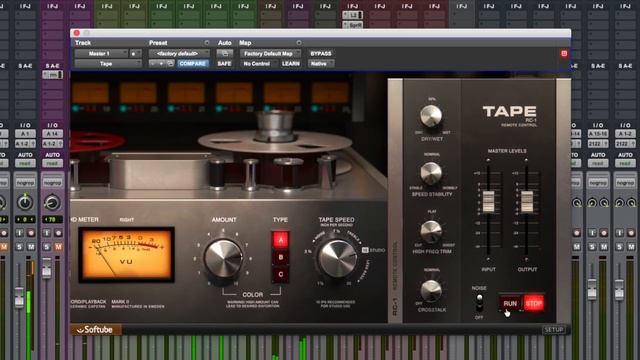Open the Master 1 track selector dropdown
The image size is (640, 360).
pyautogui.click(x=101, y=53)
